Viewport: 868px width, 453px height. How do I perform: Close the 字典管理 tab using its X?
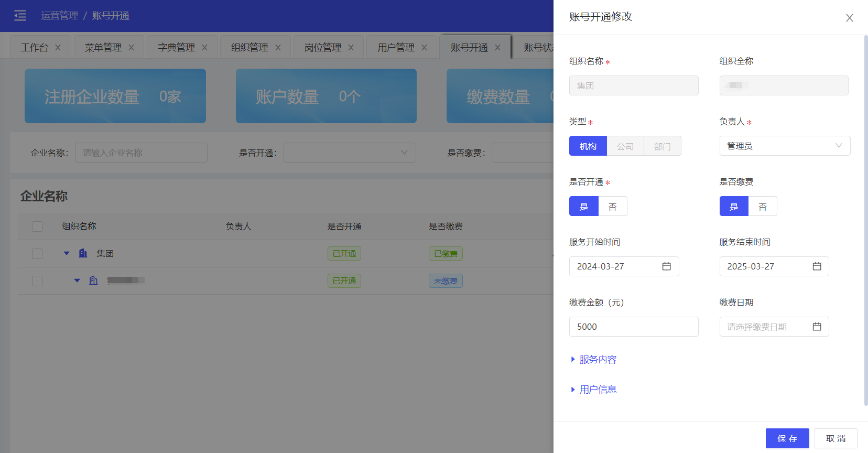point(205,48)
